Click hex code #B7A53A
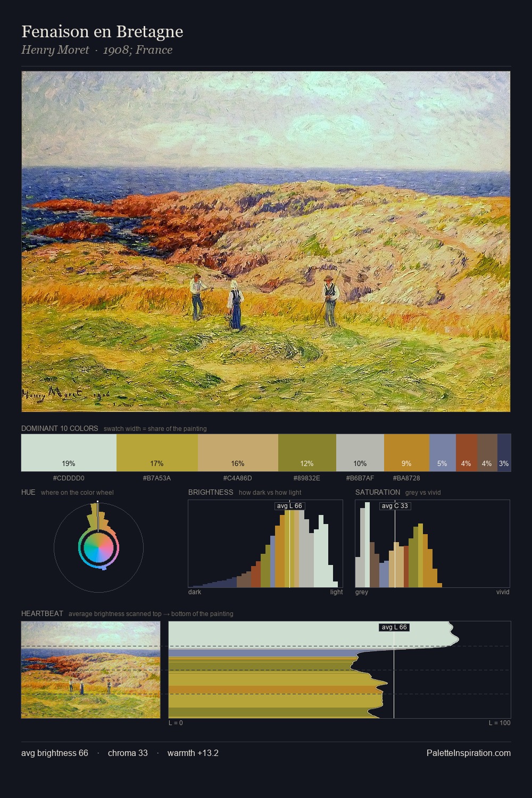 (157, 478)
